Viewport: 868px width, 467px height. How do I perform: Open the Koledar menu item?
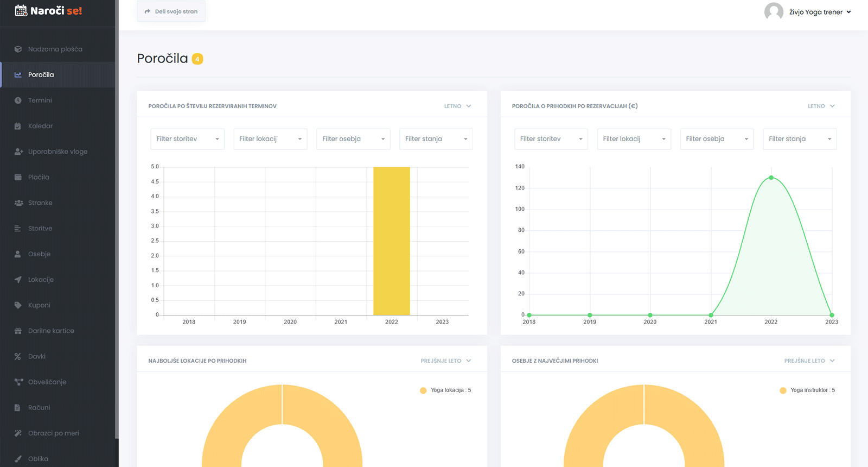tap(58, 126)
